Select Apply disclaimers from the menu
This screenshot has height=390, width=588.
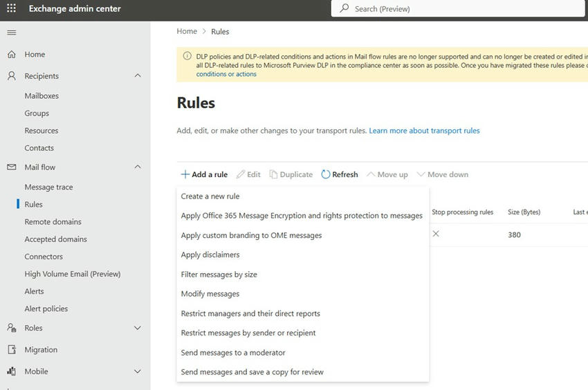(x=210, y=254)
